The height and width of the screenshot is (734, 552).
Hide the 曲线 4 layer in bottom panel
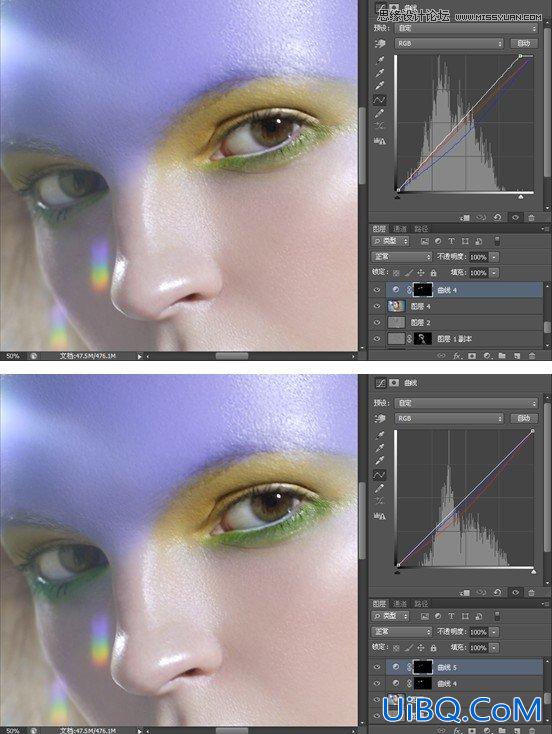coord(377,683)
